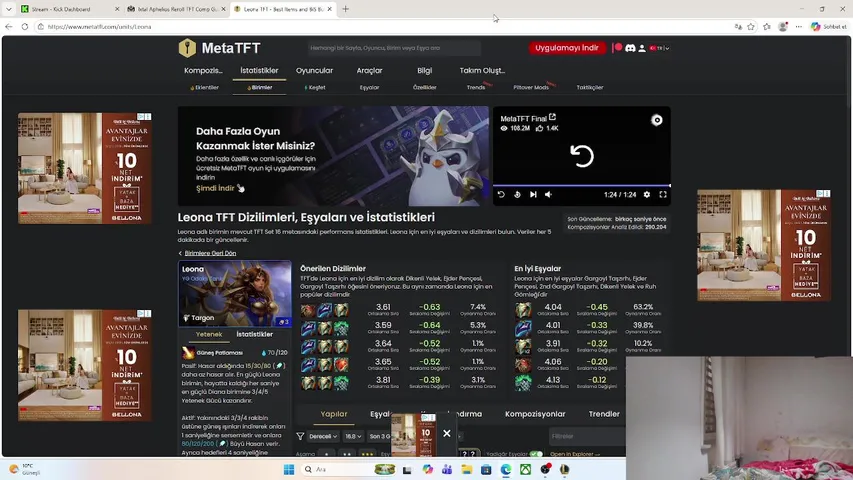The height and width of the screenshot is (480, 853).
Task: Go to the Özellikler subnav
Action: pyautogui.click(x=424, y=87)
